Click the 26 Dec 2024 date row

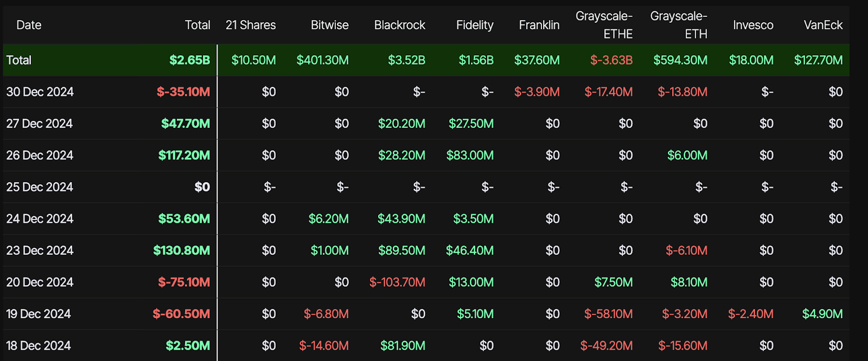click(426, 155)
